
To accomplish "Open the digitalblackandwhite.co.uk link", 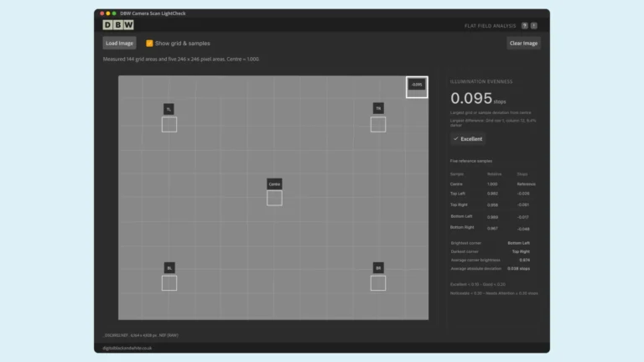I will coord(127,348).
